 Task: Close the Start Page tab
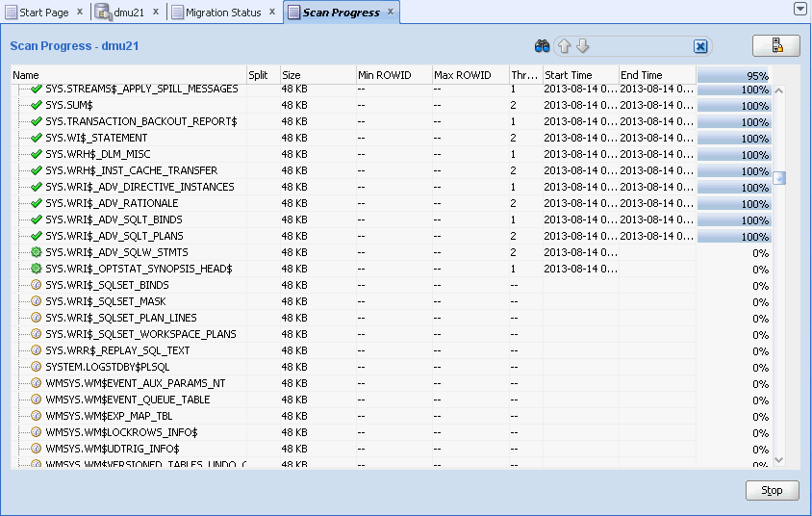click(x=80, y=12)
